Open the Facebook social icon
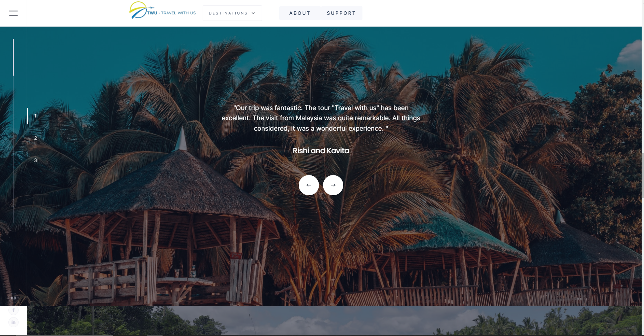The height and width of the screenshot is (336, 644). (x=13, y=310)
